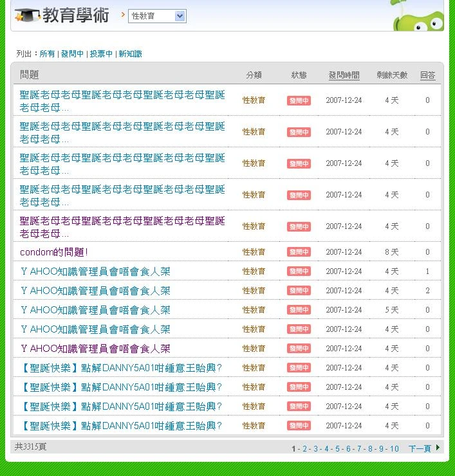Click the answer count 1 in the YAHOO row
The width and height of the screenshot is (455, 476).
(x=427, y=271)
